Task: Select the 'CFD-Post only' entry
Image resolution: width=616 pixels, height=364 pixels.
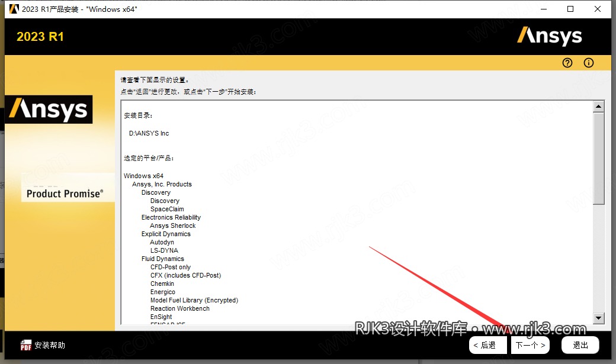Action: pos(171,267)
